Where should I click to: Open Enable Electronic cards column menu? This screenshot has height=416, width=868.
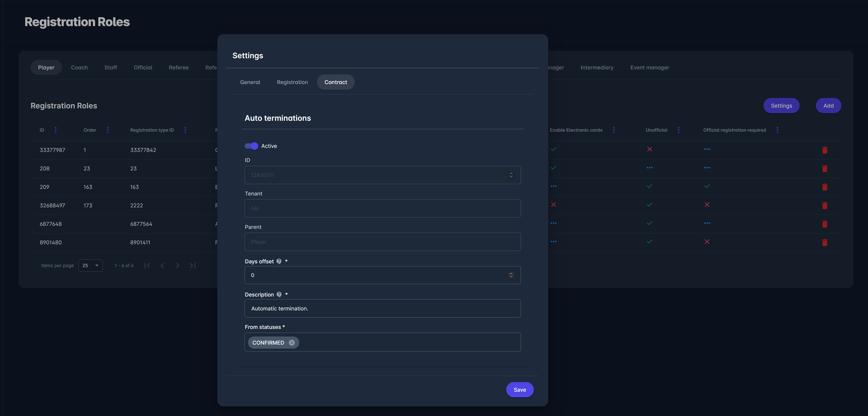click(613, 130)
